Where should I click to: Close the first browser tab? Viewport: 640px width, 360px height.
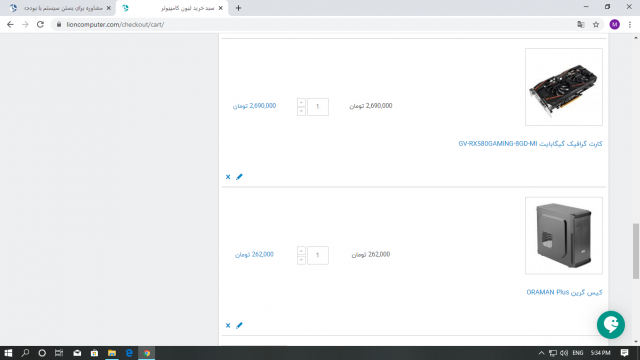(x=109, y=8)
